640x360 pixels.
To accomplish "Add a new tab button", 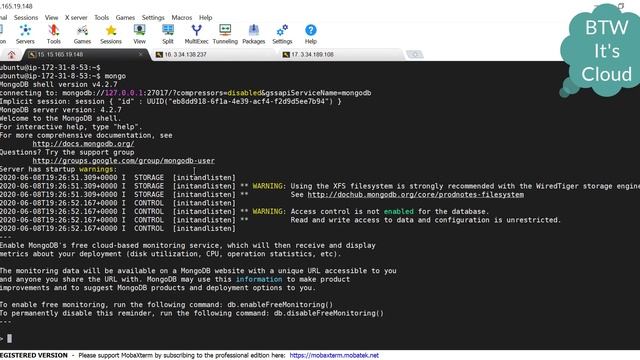I will point(415,54).
